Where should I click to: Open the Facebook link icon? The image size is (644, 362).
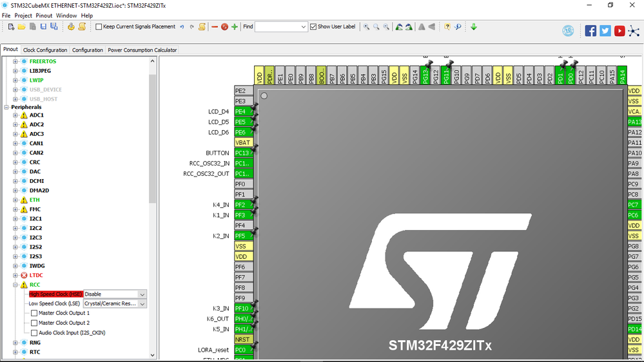pyautogui.click(x=590, y=31)
